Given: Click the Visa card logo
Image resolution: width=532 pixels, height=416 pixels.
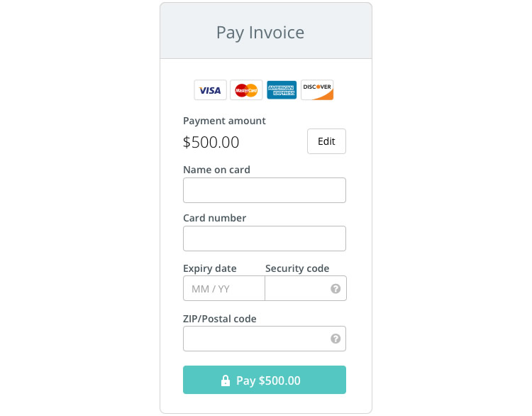Looking at the screenshot, I should click(210, 90).
